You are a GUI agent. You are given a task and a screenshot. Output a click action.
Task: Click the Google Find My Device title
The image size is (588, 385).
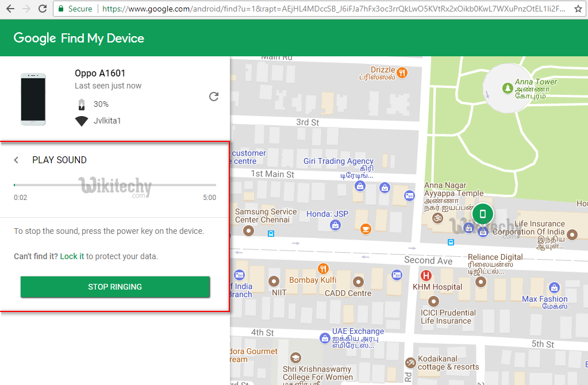click(x=79, y=38)
